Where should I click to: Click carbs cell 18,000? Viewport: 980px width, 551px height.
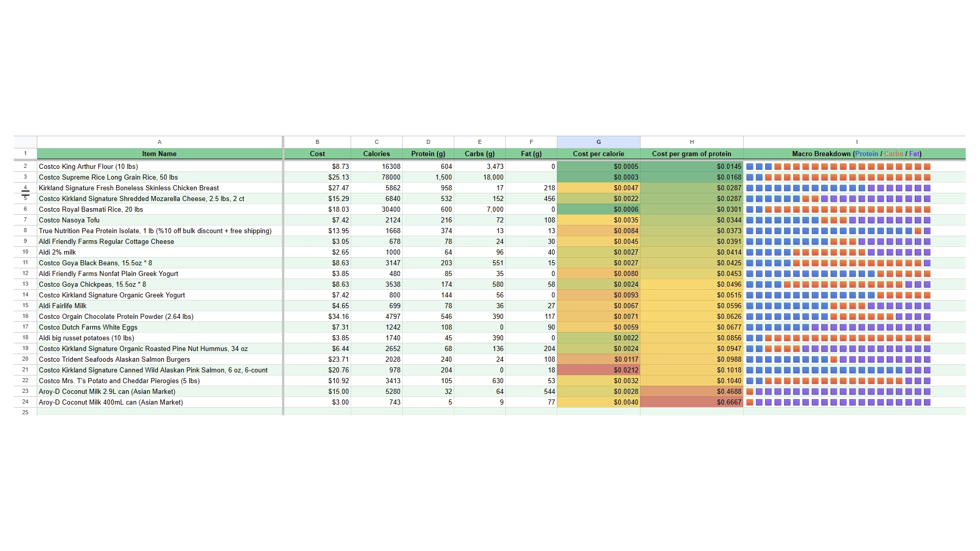coord(479,177)
